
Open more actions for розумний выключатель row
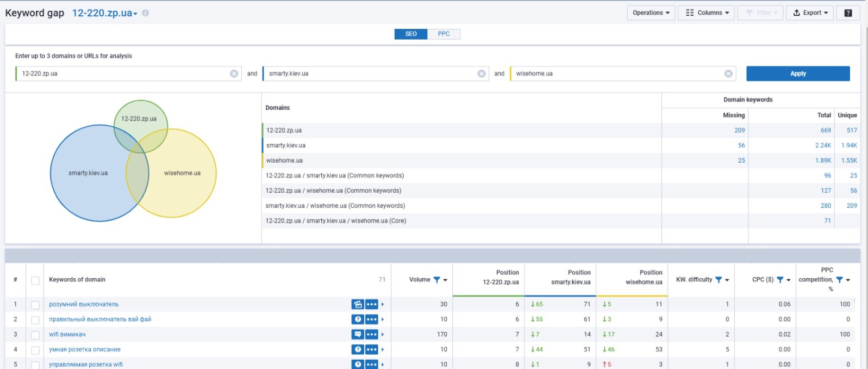click(x=372, y=304)
